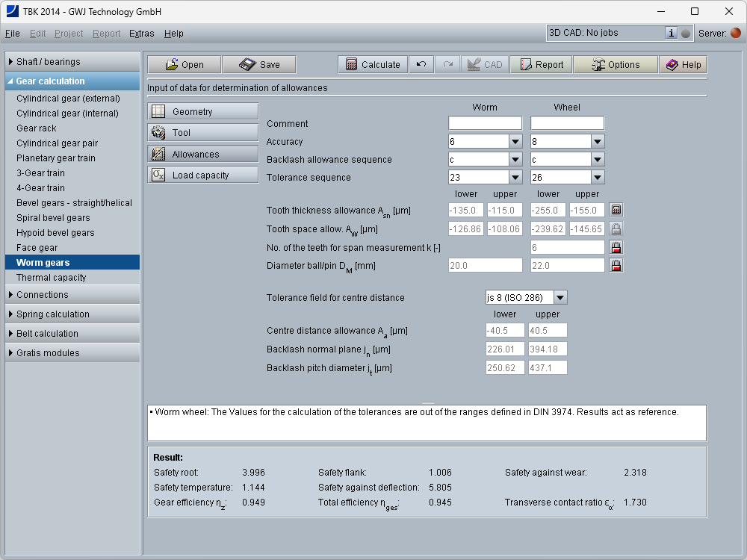This screenshot has height=560, width=747.
Task: Open the Help book button
Action: [683, 65]
